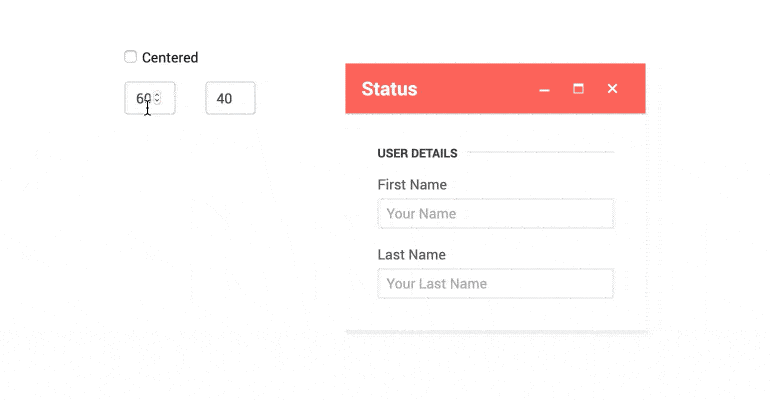770x400 pixels.
Task: Close the Status window
Action: pyautogui.click(x=612, y=89)
